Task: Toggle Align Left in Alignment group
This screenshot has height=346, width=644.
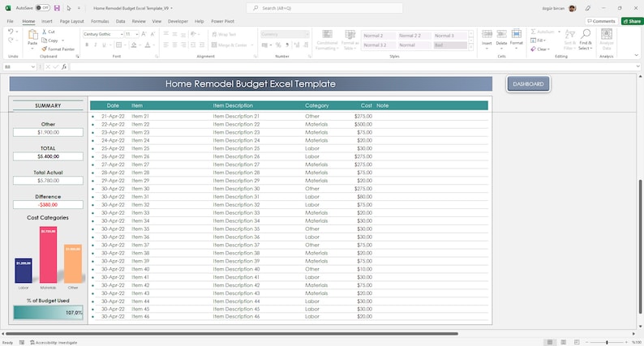Action: point(166,45)
